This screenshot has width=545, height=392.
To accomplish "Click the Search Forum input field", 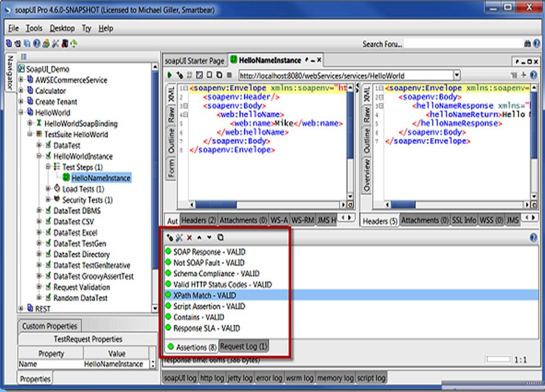I will point(463,44).
